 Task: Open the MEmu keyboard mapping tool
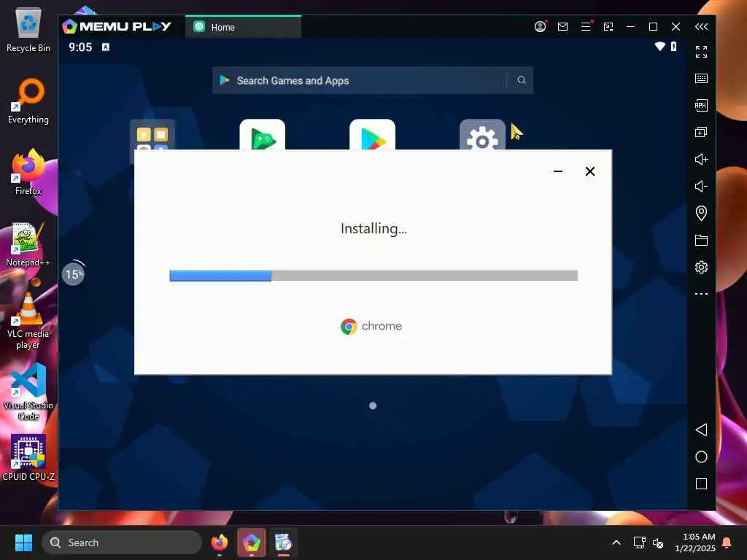pyautogui.click(x=701, y=78)
